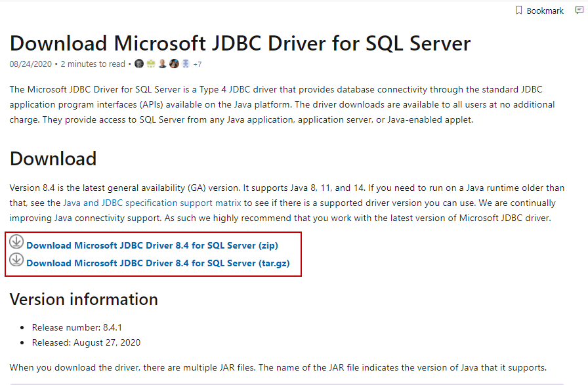Download Microsoft JDBC Driver 8.4 (tar.gz) link
This screenshot has height=385, width=588.
tap(157, 263)
